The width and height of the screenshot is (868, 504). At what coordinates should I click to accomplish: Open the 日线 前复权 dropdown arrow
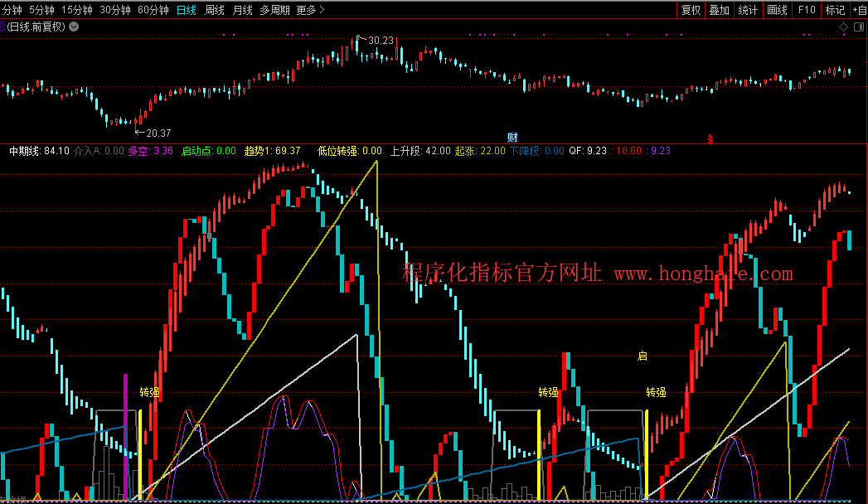(x=75, y=27)
